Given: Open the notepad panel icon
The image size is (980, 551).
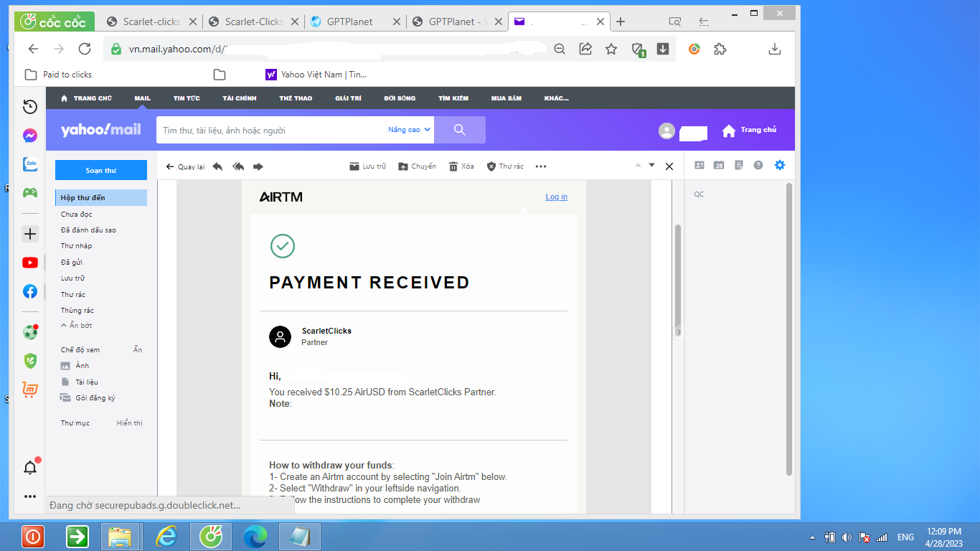Looking at the screenshot, I should coord(739,165).
